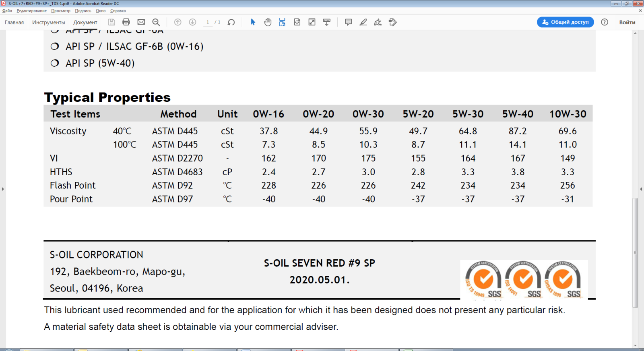Expand the left navigation pane
The width and height of the screenshot is (644, 351).
click(x=3, y=189)
